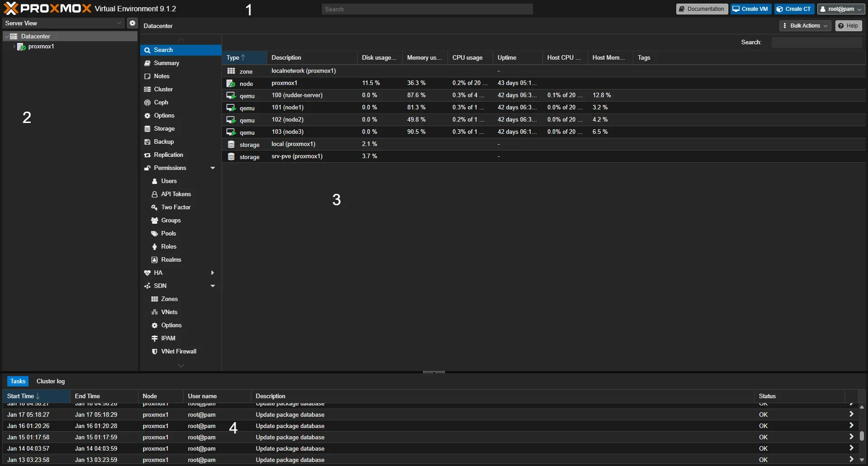
Task: Open the Replication view
Action: [169, 155]
